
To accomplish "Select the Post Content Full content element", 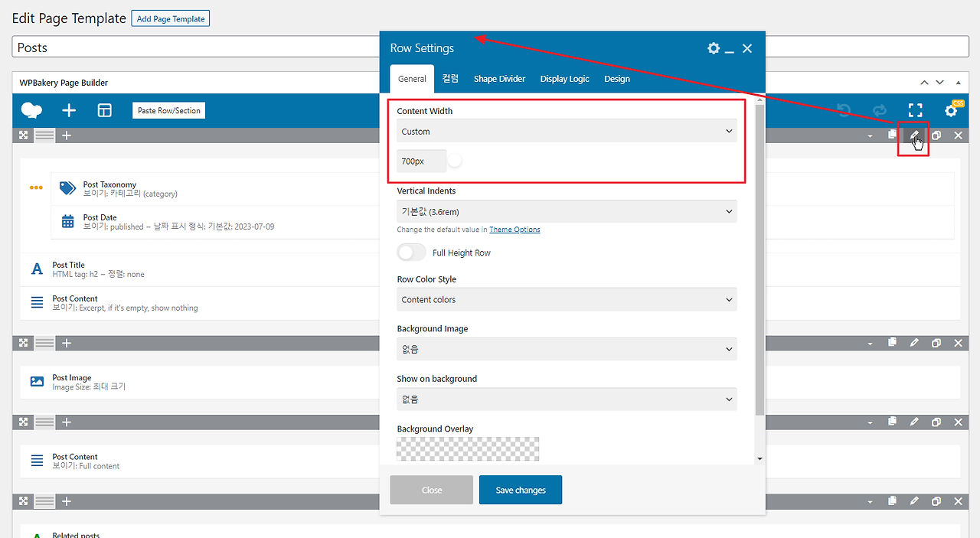I will (490, 461).
